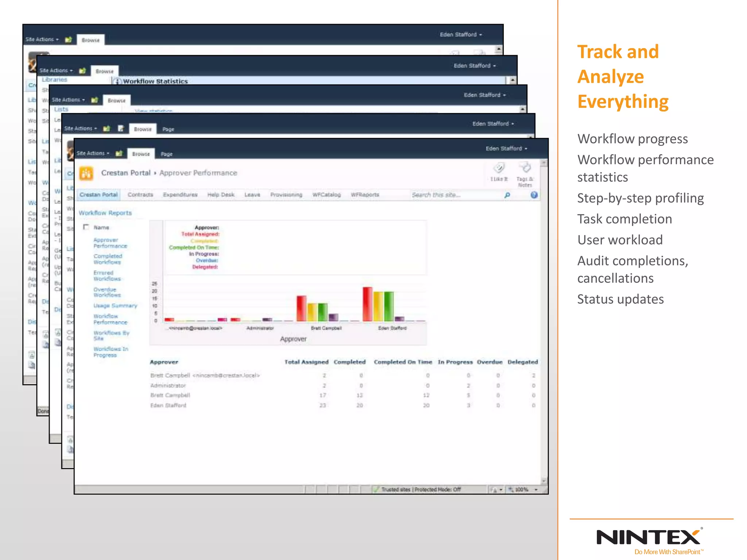The height and width of the screenshot is (560, 747).
Task: Open Eden Stafford menu in rearmost window
Action: coord(461,35)
